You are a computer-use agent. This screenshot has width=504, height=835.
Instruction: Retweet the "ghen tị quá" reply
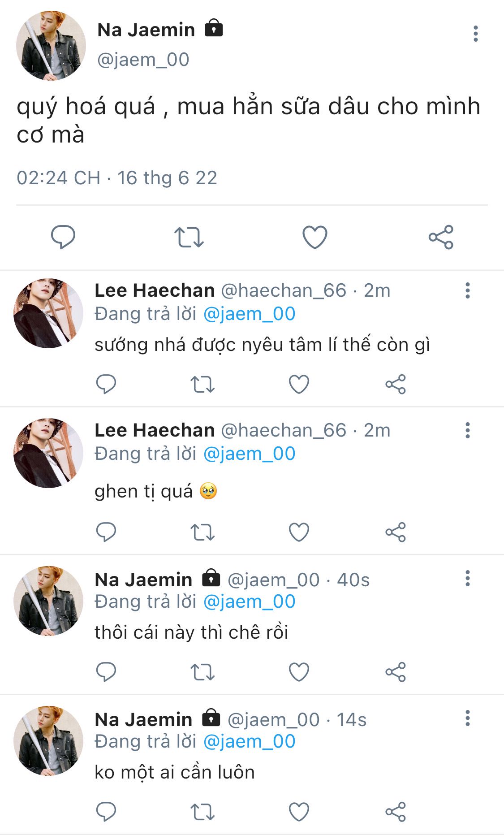[x=202, y=532]
